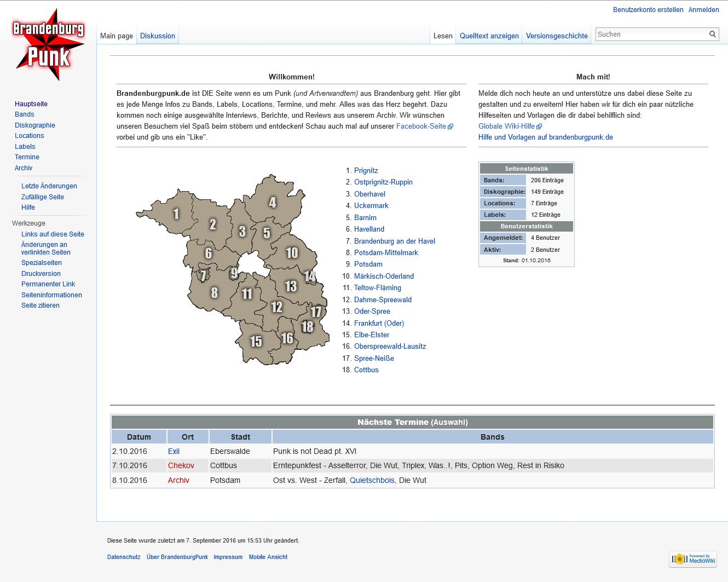Click Benutzerkonto erstellen link
The height and width of the screenshot is (582, 728).
[648, 10]
